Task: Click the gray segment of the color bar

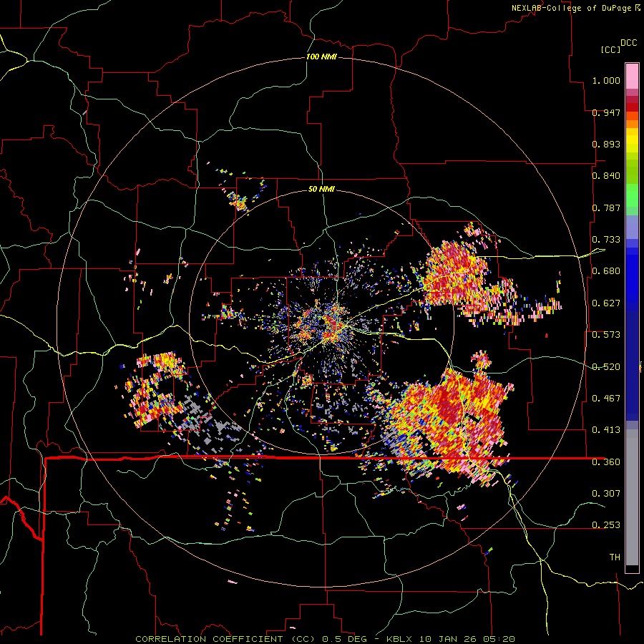Action: [x=632, y=497]
